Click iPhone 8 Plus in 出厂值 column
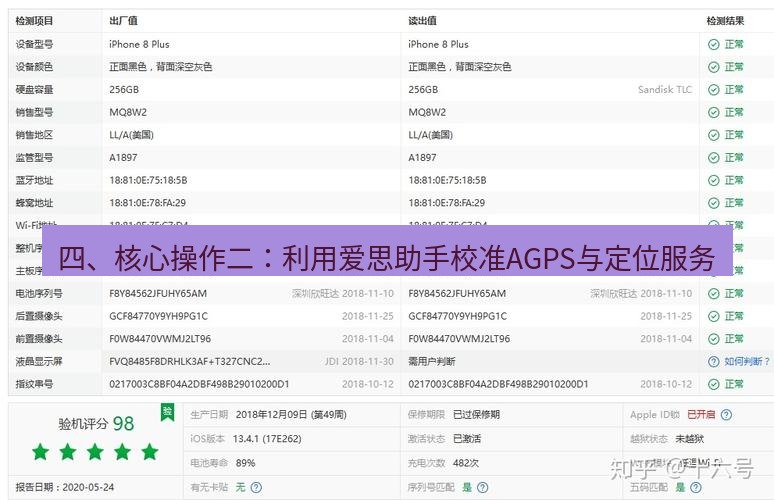 (x=139, y=44)
